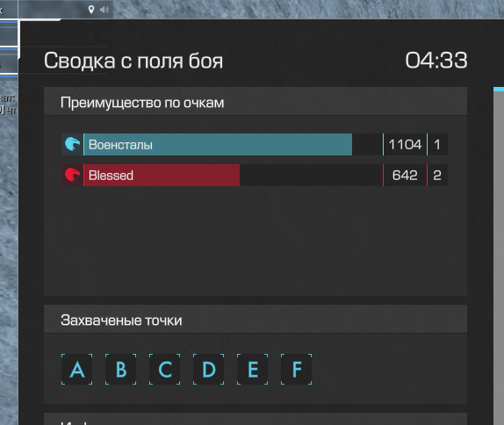Screen dimensions: 504x425
Task: Click the Blessed rank number 2
Action: point(437,176)
